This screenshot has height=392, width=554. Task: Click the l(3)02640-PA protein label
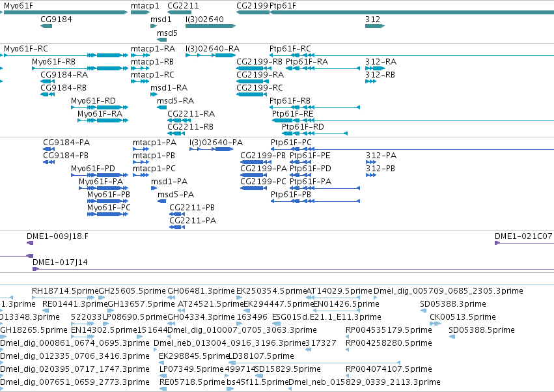click(x=216, y=143)
